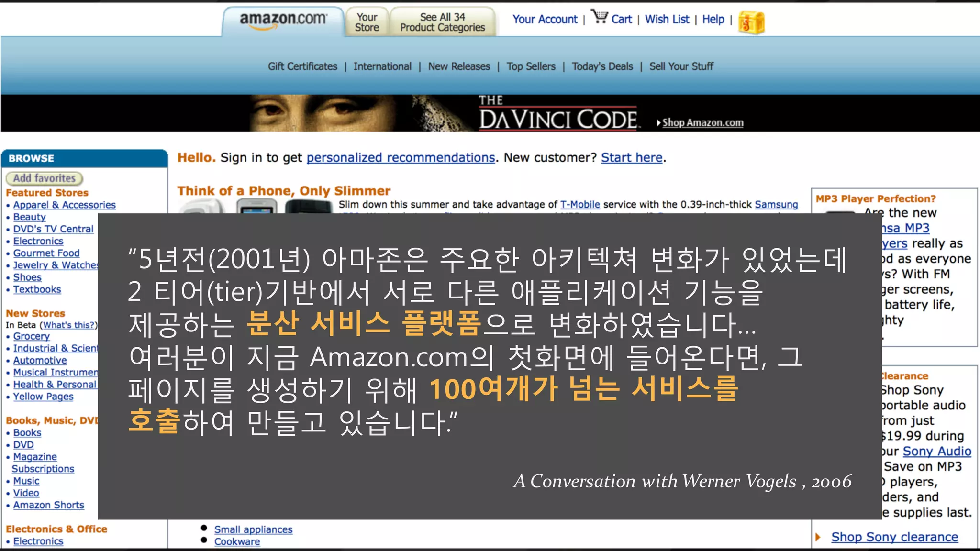Click Shop Sony clearance link

coord(895,537)
